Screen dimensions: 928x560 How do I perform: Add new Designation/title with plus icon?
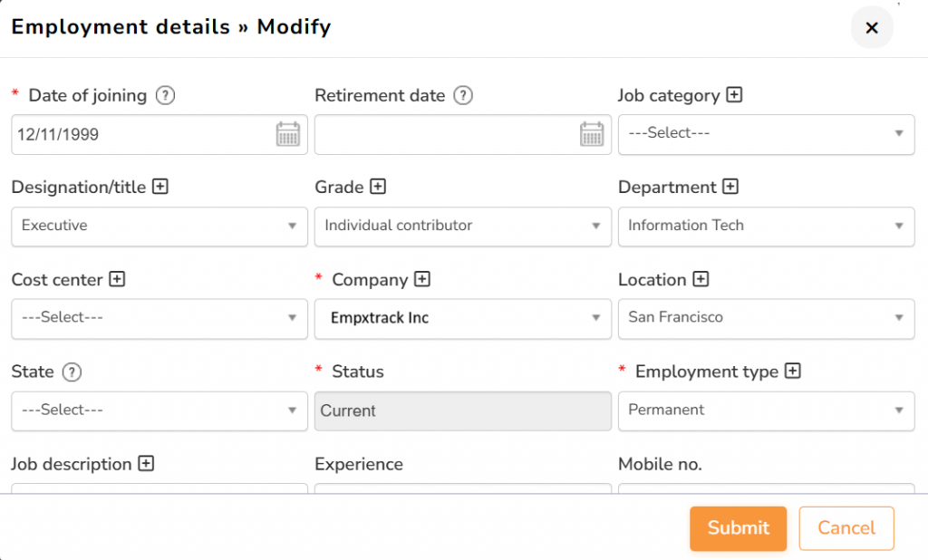[x=160, y=187]
